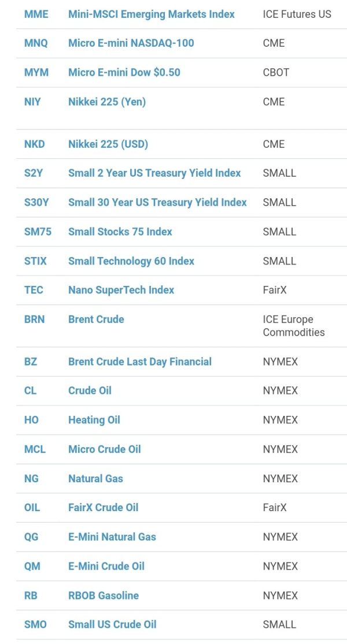Select Micro Crude Oil link

[105, 449]
